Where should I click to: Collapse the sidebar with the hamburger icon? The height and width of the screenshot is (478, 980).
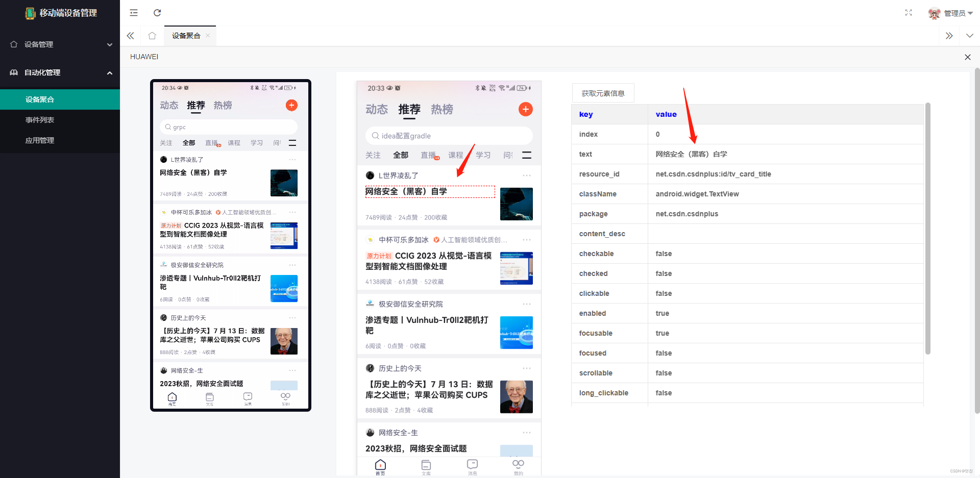tap(134, 13)
